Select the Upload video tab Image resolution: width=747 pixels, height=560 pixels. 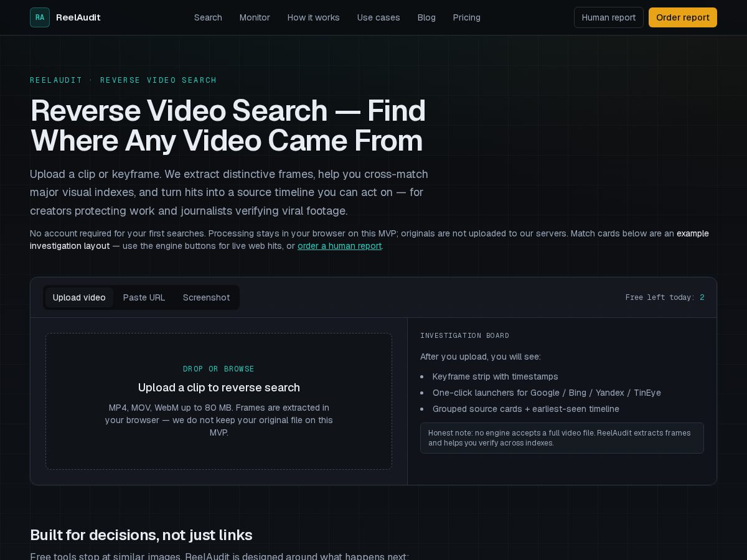(x=79, y=297)
